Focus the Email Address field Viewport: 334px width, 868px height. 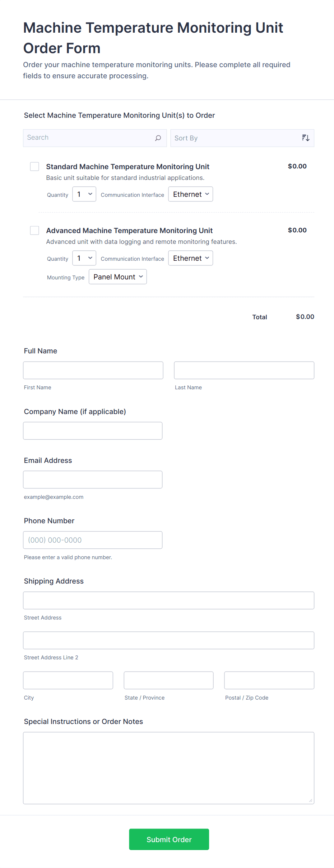point(93,479)
